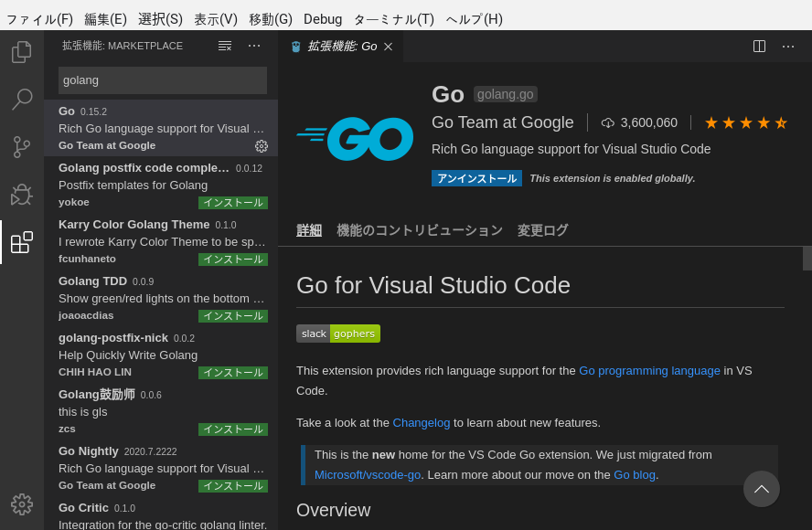Open Go programming language link
The image size is (812, 530).
click(649, 371)
